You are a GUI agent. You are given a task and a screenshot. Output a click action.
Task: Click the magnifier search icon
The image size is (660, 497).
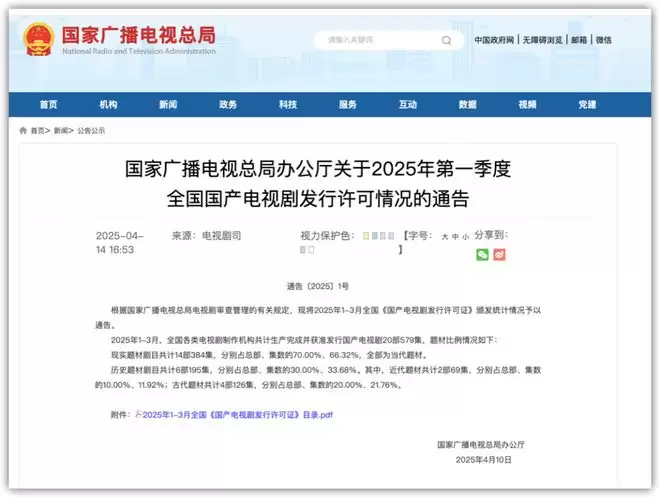click(446, 41)
